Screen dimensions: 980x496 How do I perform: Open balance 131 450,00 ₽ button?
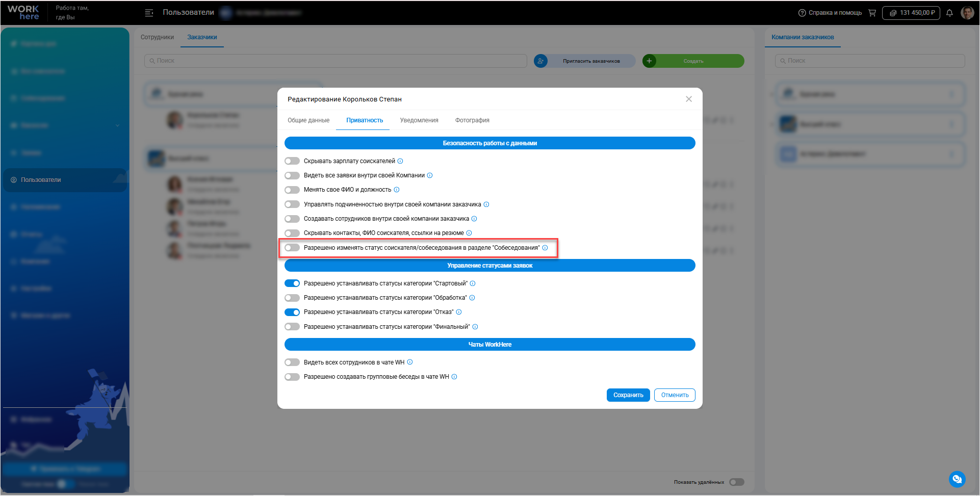click(x=911, y=13)
